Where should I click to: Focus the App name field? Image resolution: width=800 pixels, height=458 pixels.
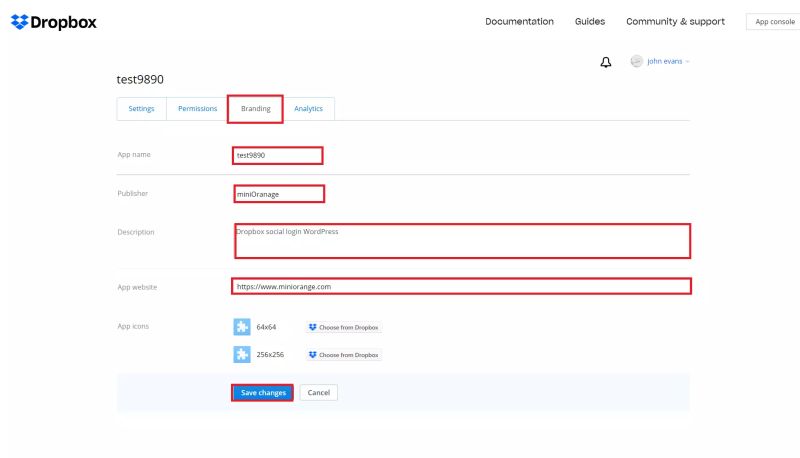pyautogui.click(x=278, y=156)
